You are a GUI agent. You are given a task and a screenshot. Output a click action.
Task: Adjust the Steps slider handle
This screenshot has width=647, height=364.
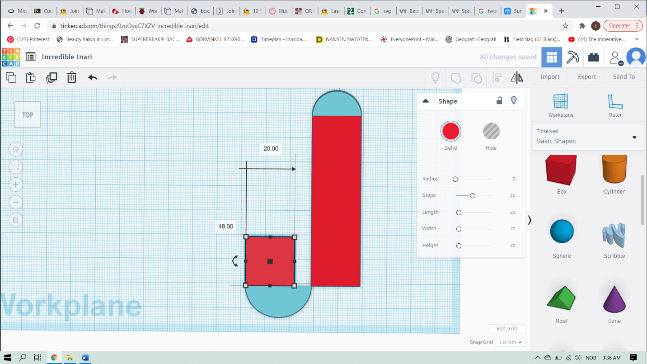point(472,196)
